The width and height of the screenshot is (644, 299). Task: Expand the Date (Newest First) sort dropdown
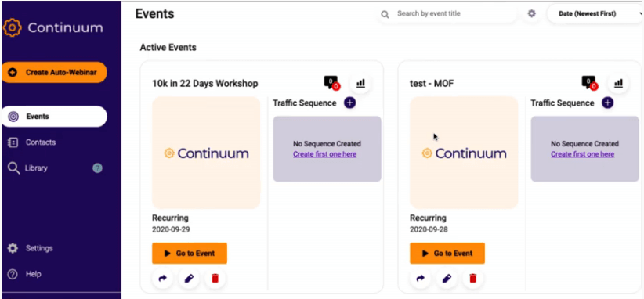tap(595, 13)
